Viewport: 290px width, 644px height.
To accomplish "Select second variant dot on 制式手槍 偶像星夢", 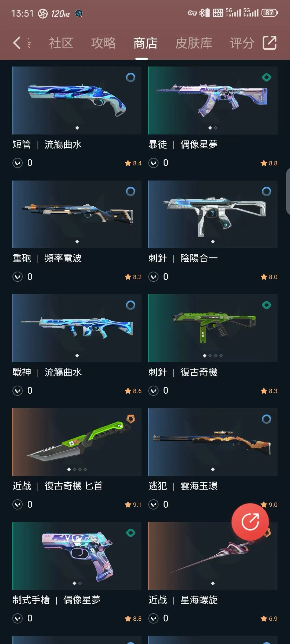I will pos(80,583).
